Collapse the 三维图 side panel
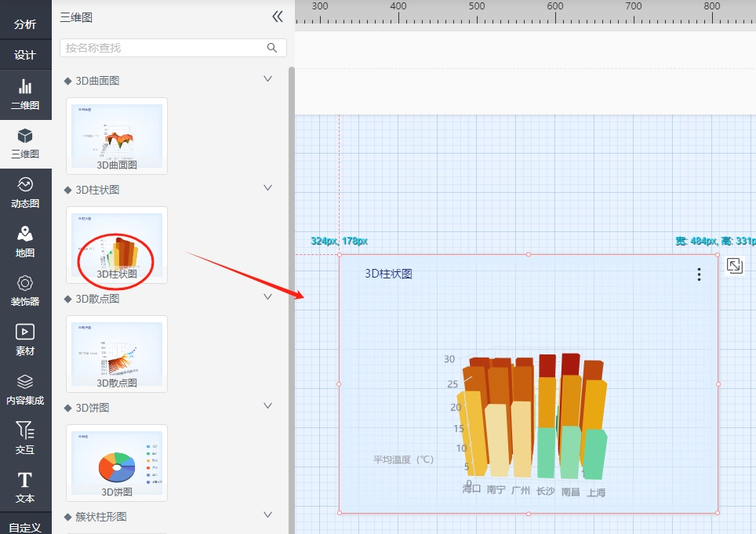This screenshot has height=534, width=756. tap(277, 16)
